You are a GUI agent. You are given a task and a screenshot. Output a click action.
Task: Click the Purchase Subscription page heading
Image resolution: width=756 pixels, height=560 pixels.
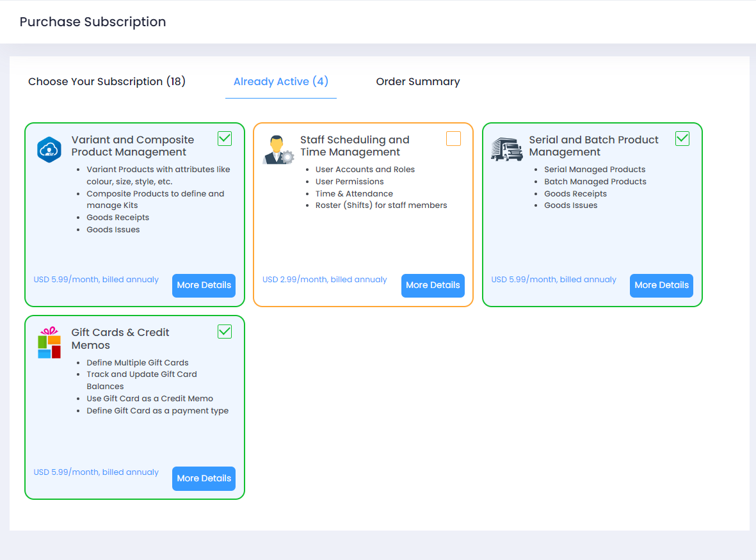coord(93,22)
